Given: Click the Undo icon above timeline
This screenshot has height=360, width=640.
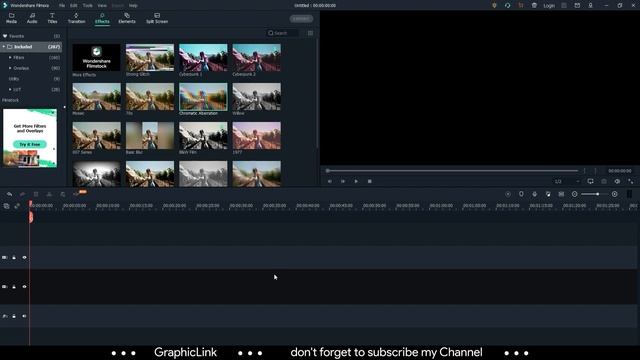Looking at the screenshot, I should [9, 194].
